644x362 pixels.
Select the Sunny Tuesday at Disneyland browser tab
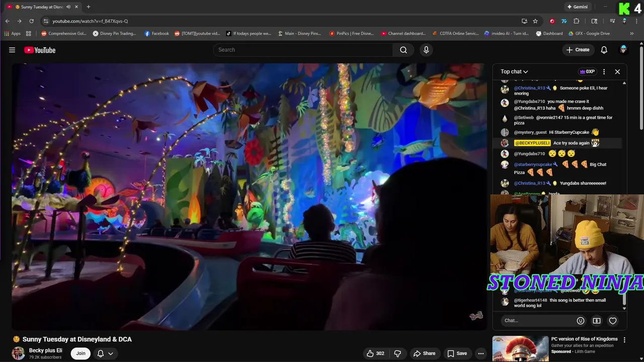tap(42, 7)
